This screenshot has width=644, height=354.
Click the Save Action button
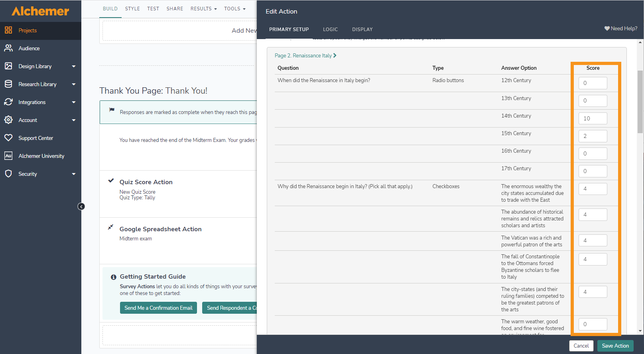pos(615,346)
